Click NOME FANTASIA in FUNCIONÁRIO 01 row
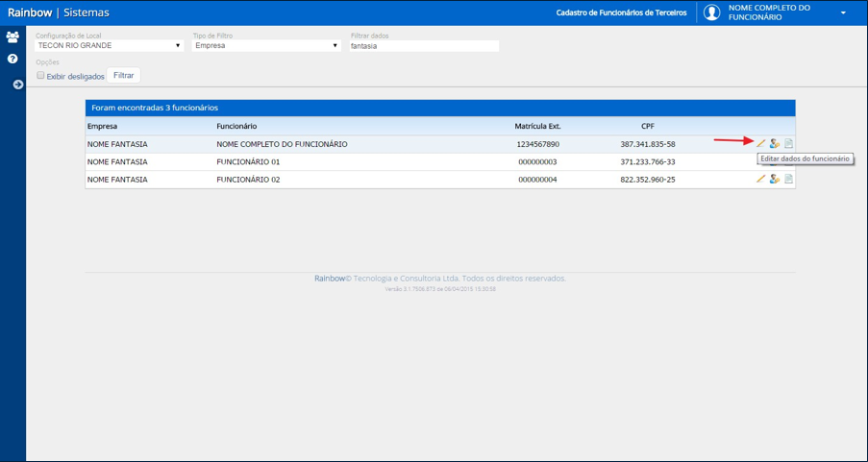868x462 pixels. coord(117,162)
